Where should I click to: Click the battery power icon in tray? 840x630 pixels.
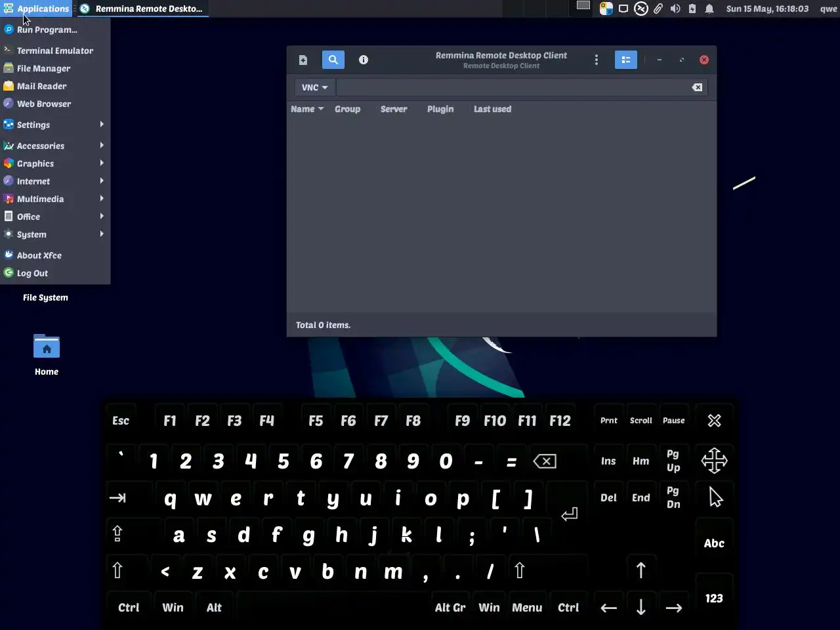point(692,9)
